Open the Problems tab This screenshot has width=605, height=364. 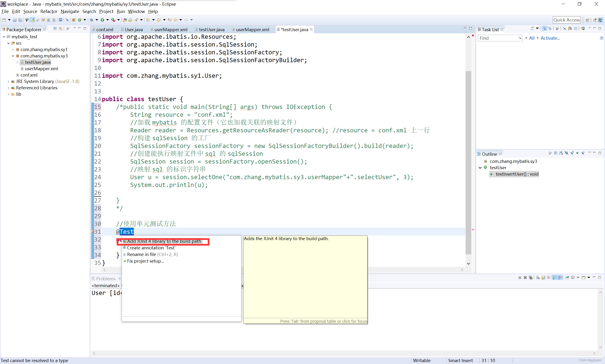(x=104, y=279)
